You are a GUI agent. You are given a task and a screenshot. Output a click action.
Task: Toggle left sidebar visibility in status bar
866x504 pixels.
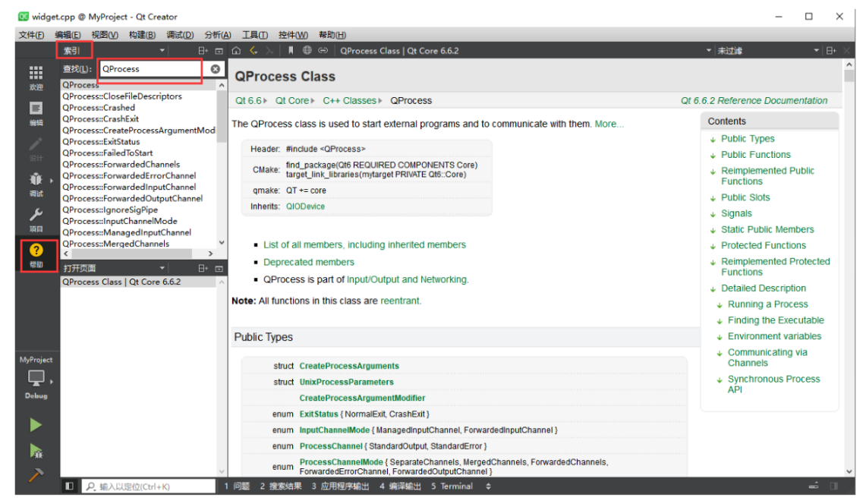point(69,487)
